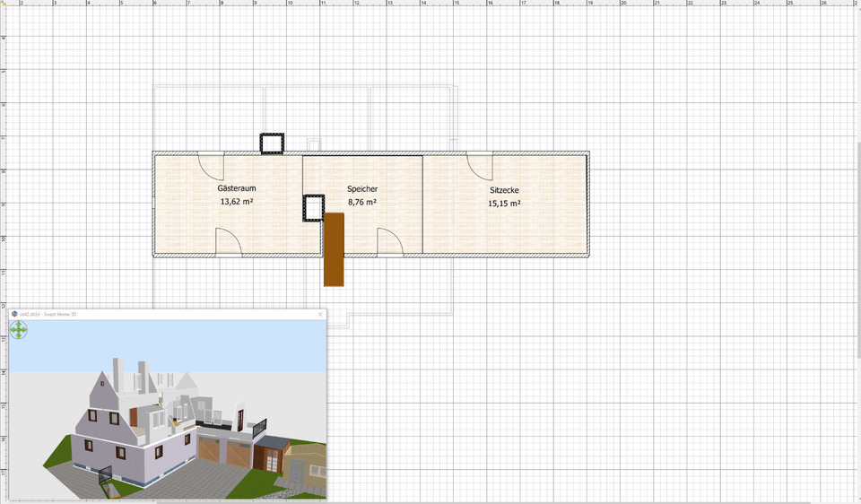Click the Sitzecke room name label
The width and height of the screenshot is (861, 504).
pyautogui.click(x=504, y=191)
